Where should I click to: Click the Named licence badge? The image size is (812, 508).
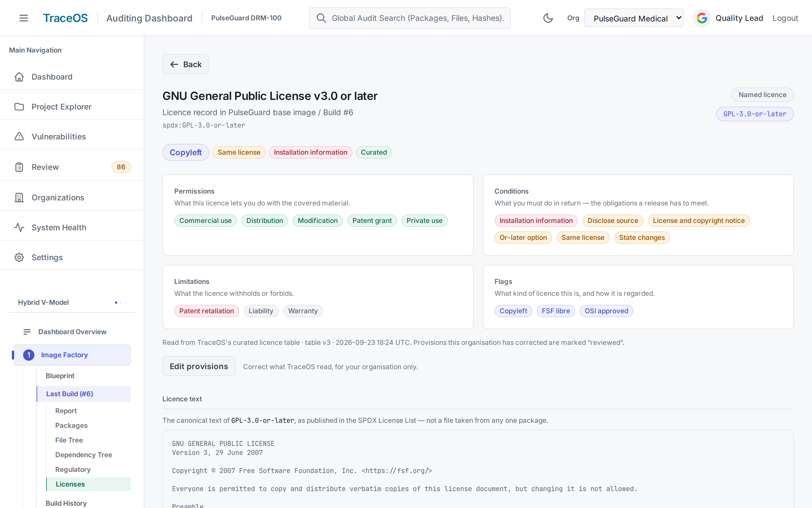point(762,95)
